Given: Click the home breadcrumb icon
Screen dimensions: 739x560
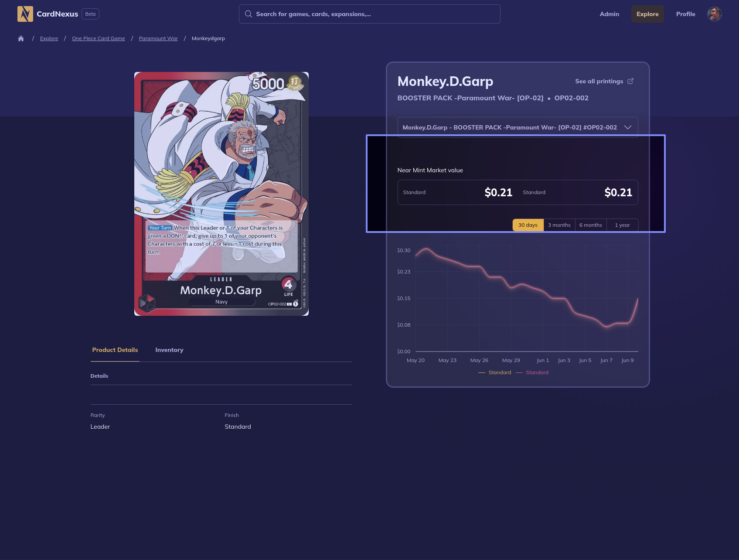Looking at the screenshot, I should pyautogui.click(x=21, y=38).
